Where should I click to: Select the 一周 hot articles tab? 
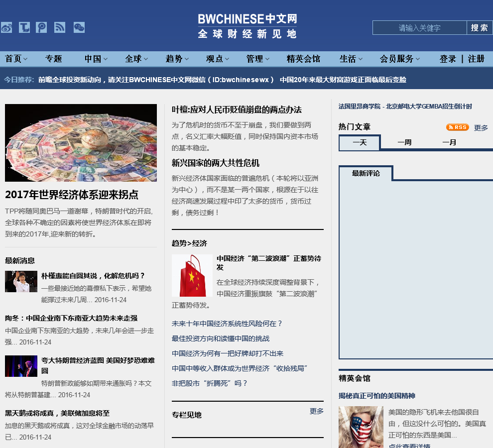coord(404,142)
